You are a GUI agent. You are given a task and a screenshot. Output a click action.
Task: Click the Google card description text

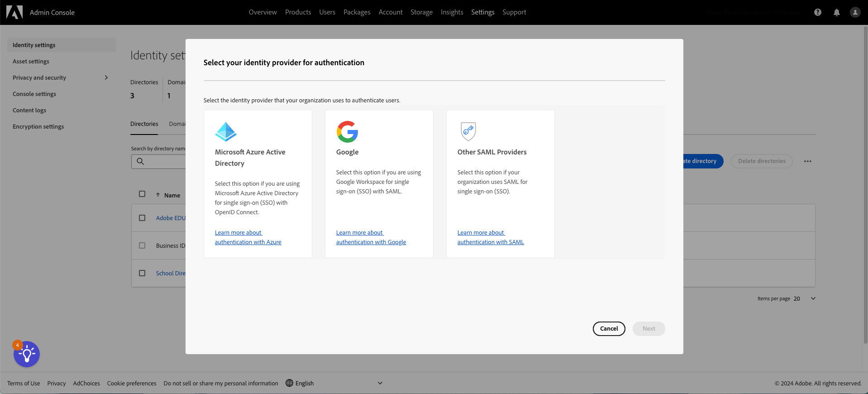coord(378,182)
